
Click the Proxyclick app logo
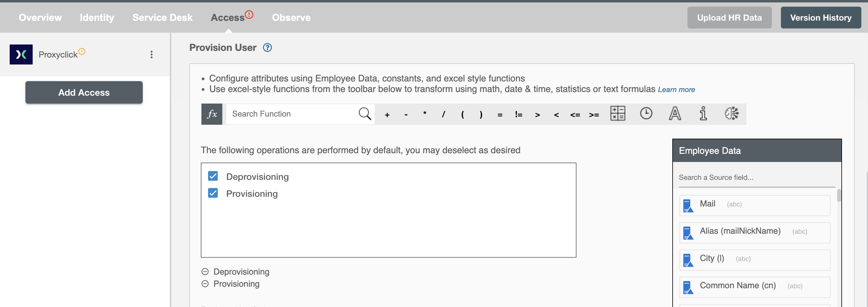[21, 54]
